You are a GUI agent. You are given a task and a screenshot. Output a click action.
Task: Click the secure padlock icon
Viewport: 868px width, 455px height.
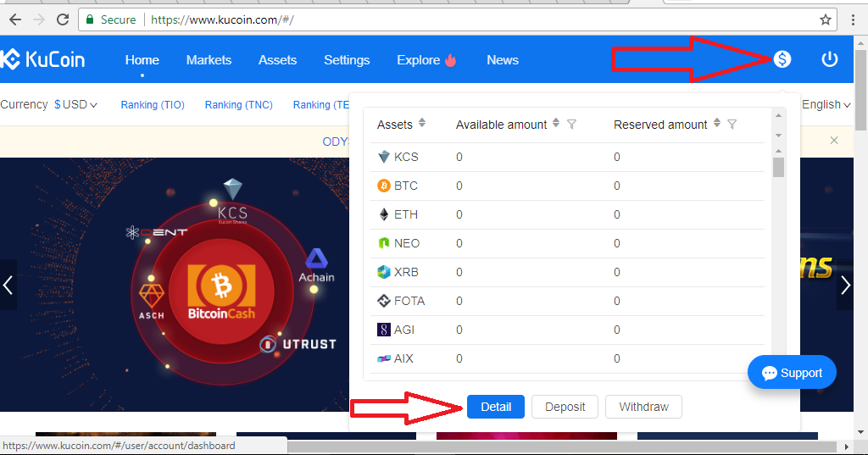point(90,20)
